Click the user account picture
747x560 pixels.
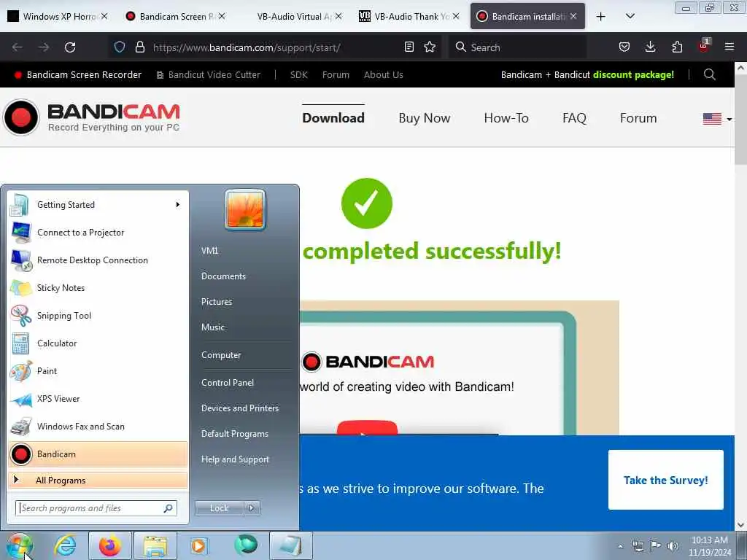pos(245,210)
